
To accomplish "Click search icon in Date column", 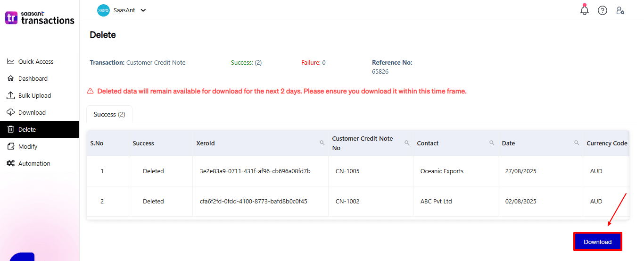I will 577,143.
